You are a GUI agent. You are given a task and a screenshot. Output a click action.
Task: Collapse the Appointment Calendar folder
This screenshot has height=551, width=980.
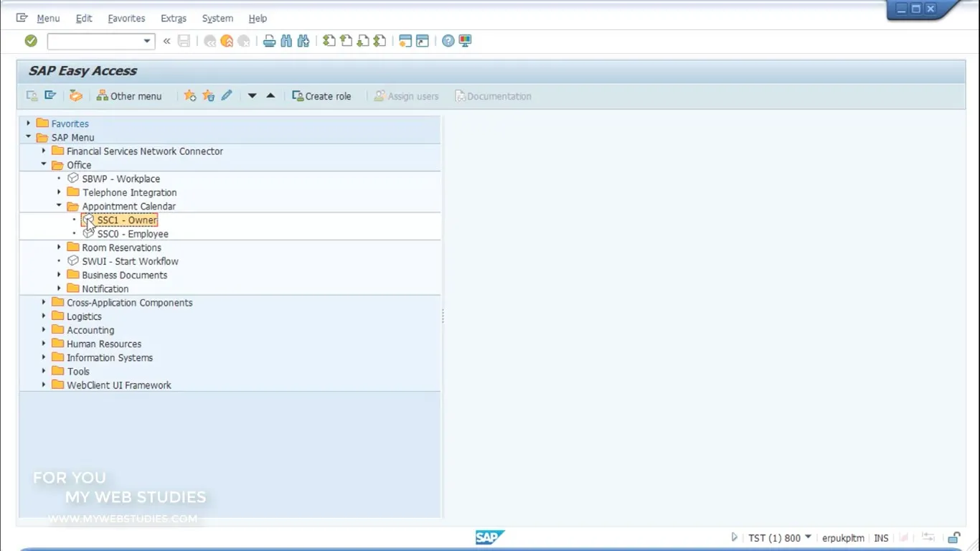click(x=59, y=206)
